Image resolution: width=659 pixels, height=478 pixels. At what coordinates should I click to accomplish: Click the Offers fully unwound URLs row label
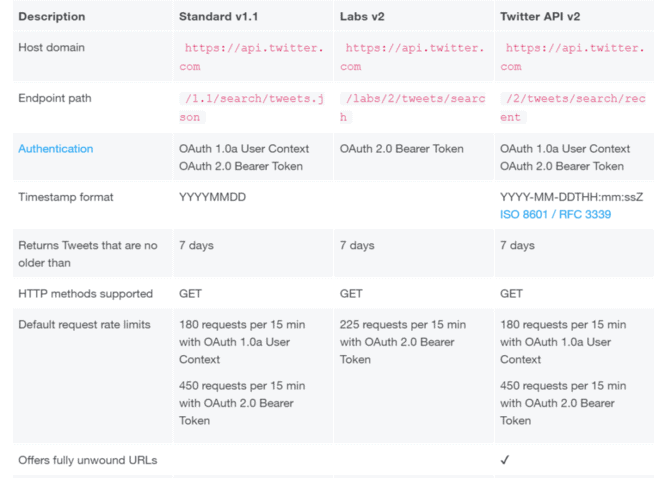[x=88, y=460]
